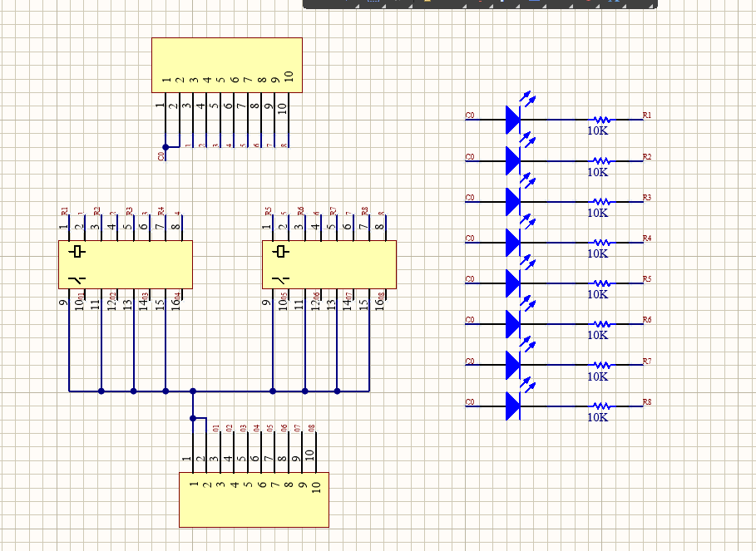Click C0 net label left of first LED
756x551 pixels.
point(470,116)
